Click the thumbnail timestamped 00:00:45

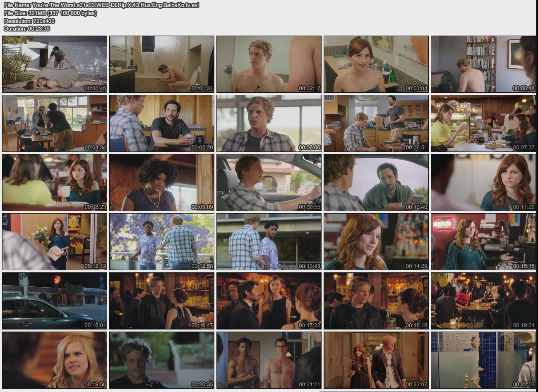pos(55,64)
